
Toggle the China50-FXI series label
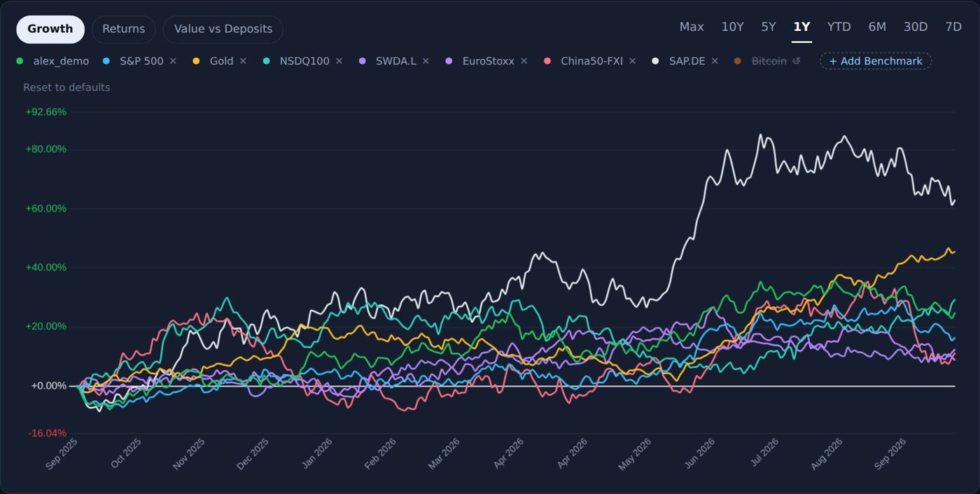591,61
